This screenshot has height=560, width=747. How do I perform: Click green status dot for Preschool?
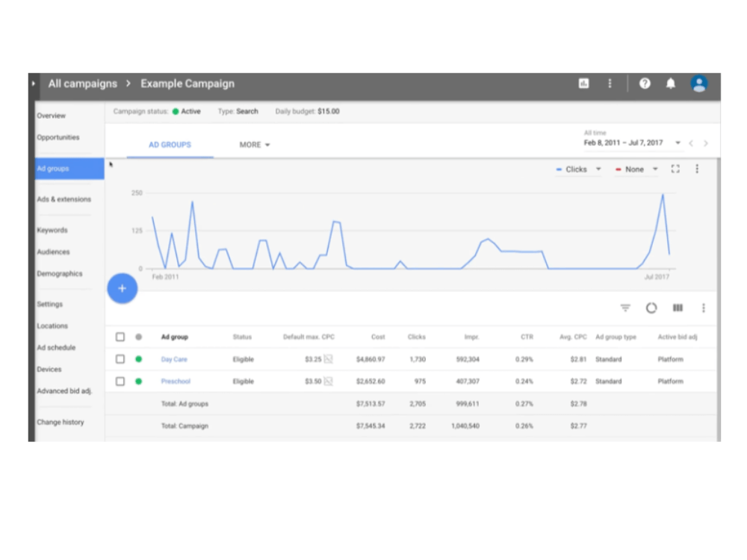139,381
